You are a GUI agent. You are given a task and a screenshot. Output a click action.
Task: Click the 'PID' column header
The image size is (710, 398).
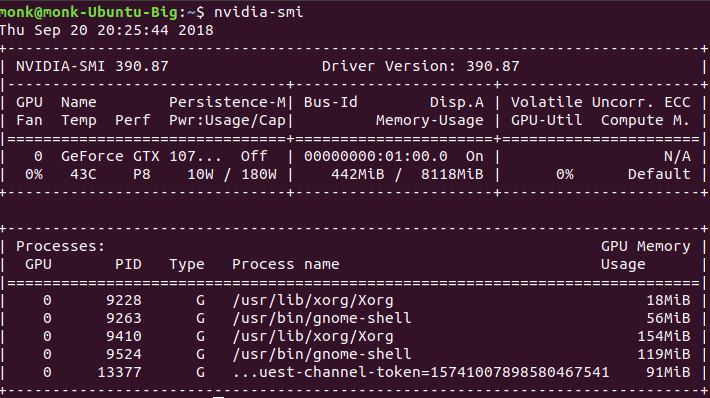point(128,264)
